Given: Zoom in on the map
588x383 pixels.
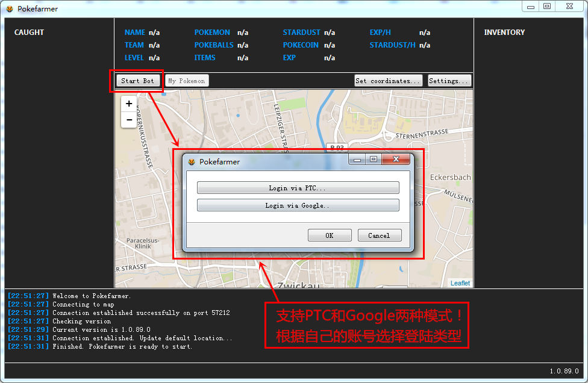Looking at the screenshot, I should point(129,104).
